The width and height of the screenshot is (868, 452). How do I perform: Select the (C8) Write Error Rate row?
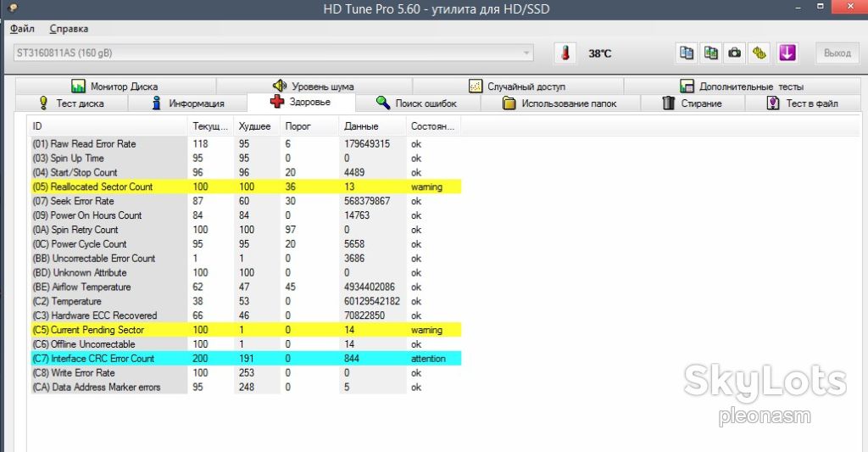pos(246,373)
